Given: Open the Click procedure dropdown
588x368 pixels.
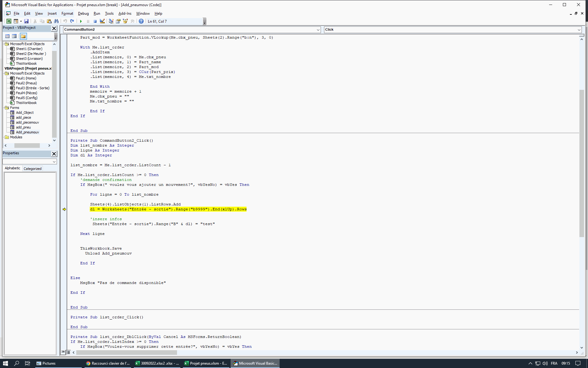Looking at the screenshot, I should pyautogui.click(x=579, y=30).
